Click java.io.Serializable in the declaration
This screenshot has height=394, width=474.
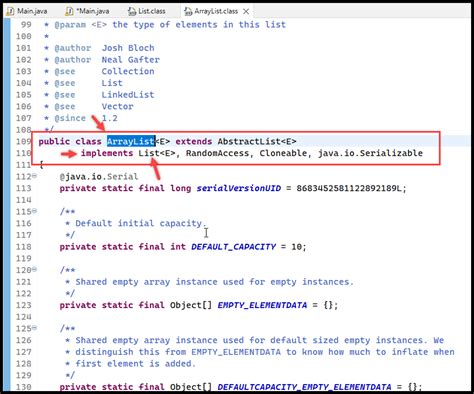coord(370,153)
